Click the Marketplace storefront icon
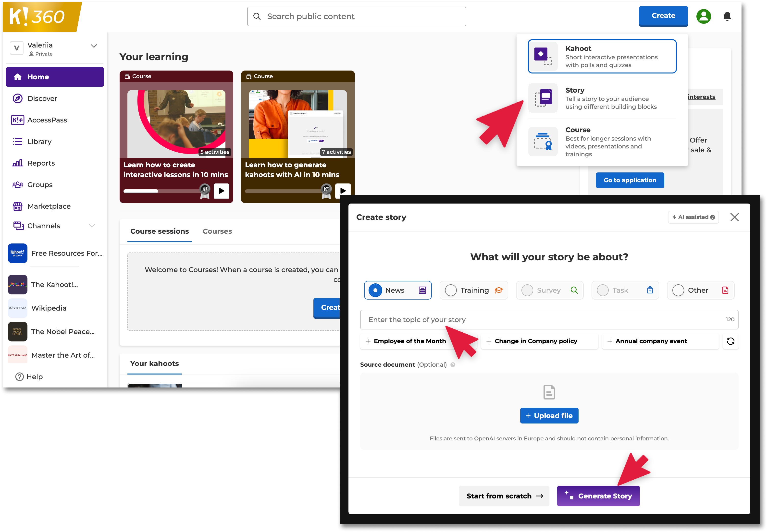 click(x=17, y=206)
